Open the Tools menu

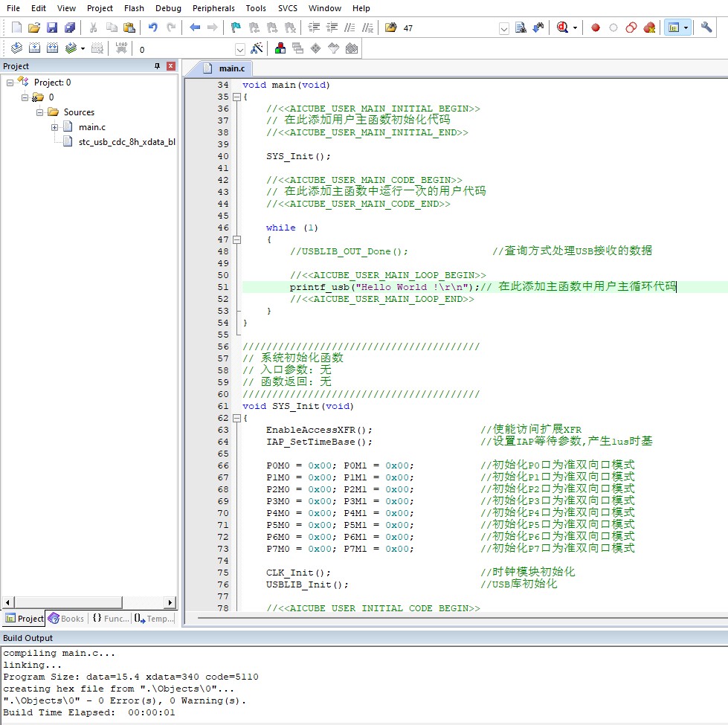pos(256,8)
